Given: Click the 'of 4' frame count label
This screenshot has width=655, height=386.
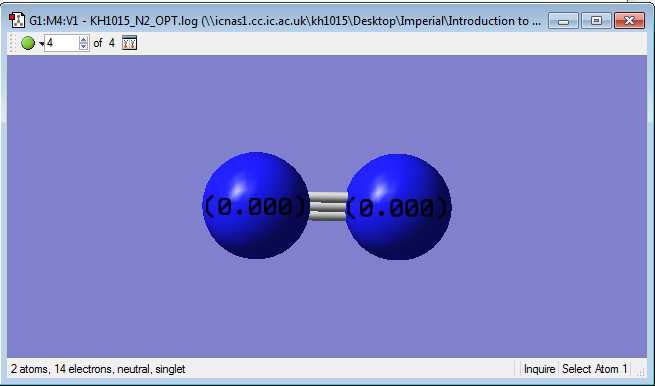Looking at the screenshot, I should click(x=104, y=43).
